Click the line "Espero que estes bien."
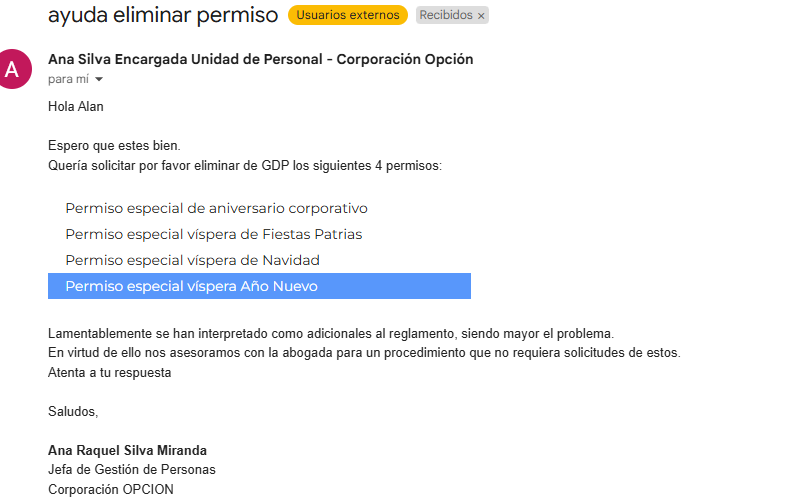 point(114,146)
